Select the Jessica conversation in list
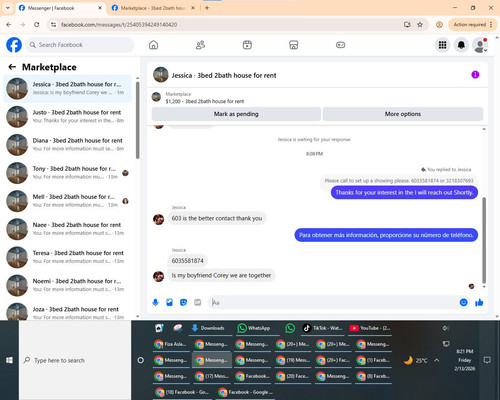This screenshot has height=400, width=500. pyautogui.click(x=68, y=88)
